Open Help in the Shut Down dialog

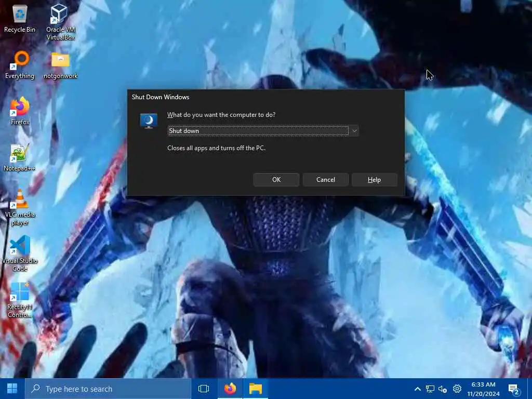(374, 179)
